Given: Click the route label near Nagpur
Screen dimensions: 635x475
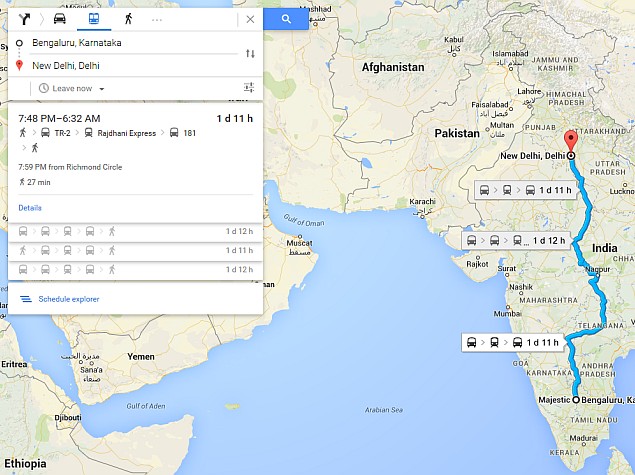Looking at the screenshot, I should 516,240.
